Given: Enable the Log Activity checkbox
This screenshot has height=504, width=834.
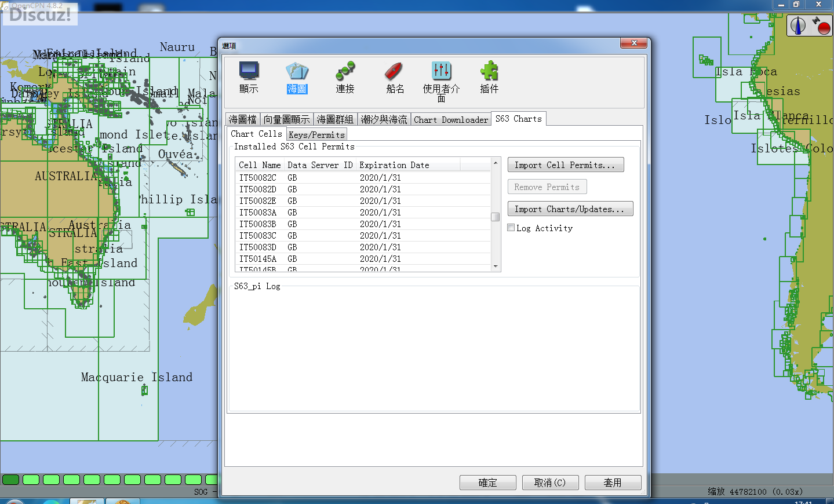Looking at the screenshot, I should pos(511,228).
